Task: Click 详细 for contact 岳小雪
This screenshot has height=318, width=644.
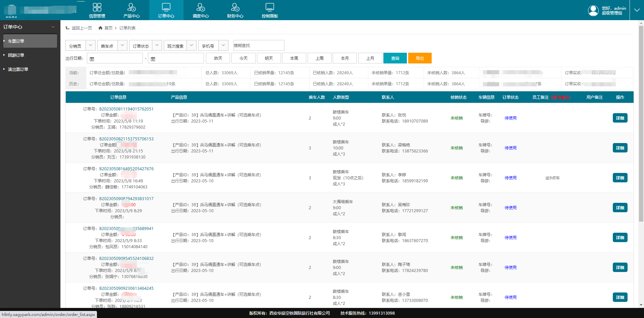Action: 620,297
